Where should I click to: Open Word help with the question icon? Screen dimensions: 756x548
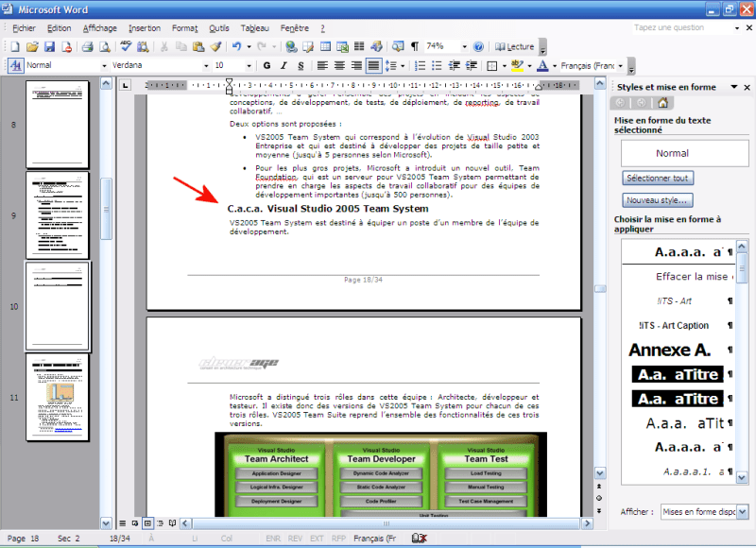[478, 46]
